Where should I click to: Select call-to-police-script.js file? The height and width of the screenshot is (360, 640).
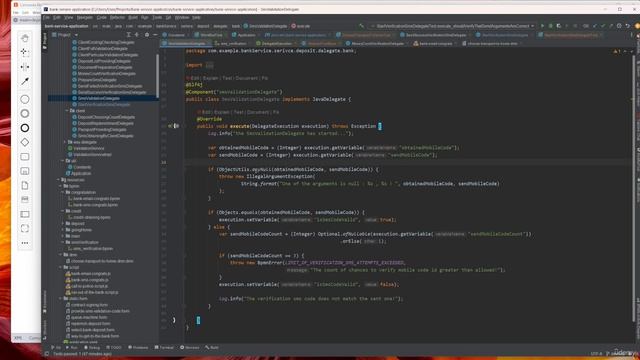tap(90, 286)
